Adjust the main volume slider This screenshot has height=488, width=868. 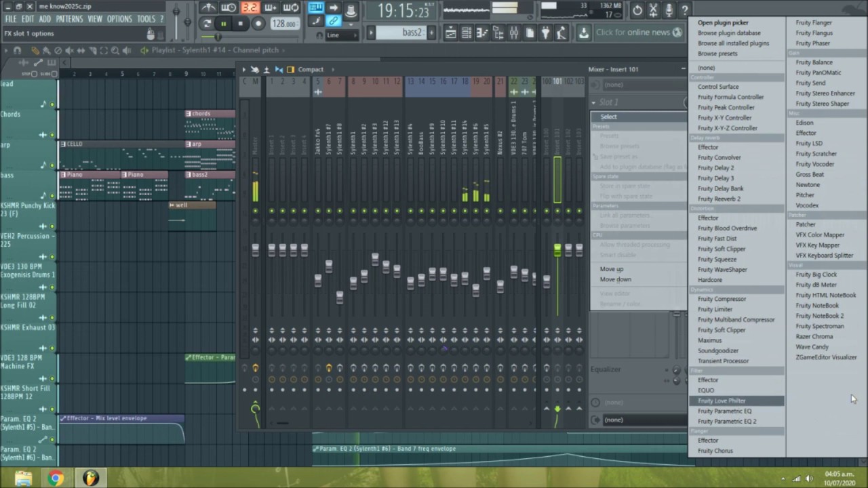pos(176,12)
